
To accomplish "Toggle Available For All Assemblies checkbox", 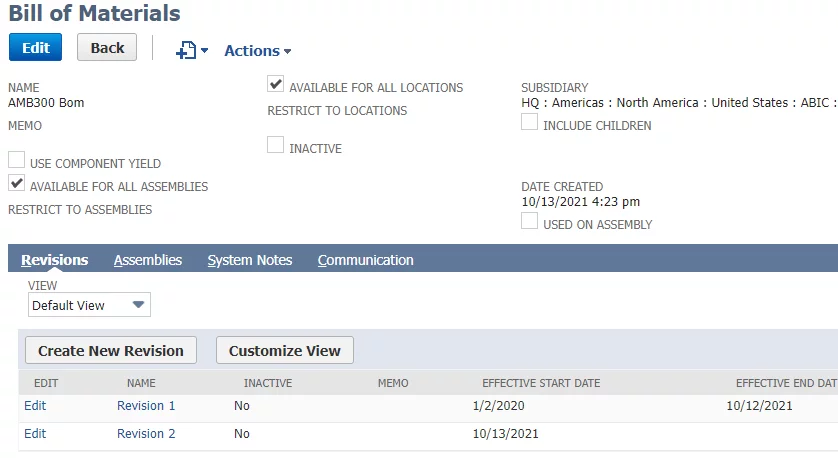I will (x=17, y=183).
